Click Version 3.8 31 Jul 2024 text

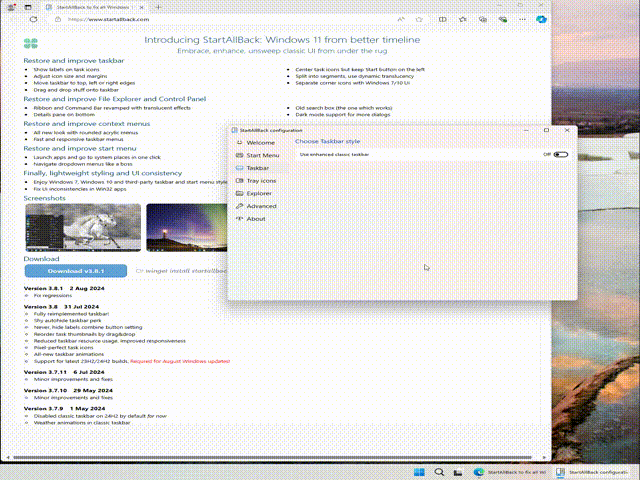pyautogui.click(x=61, y=307)
